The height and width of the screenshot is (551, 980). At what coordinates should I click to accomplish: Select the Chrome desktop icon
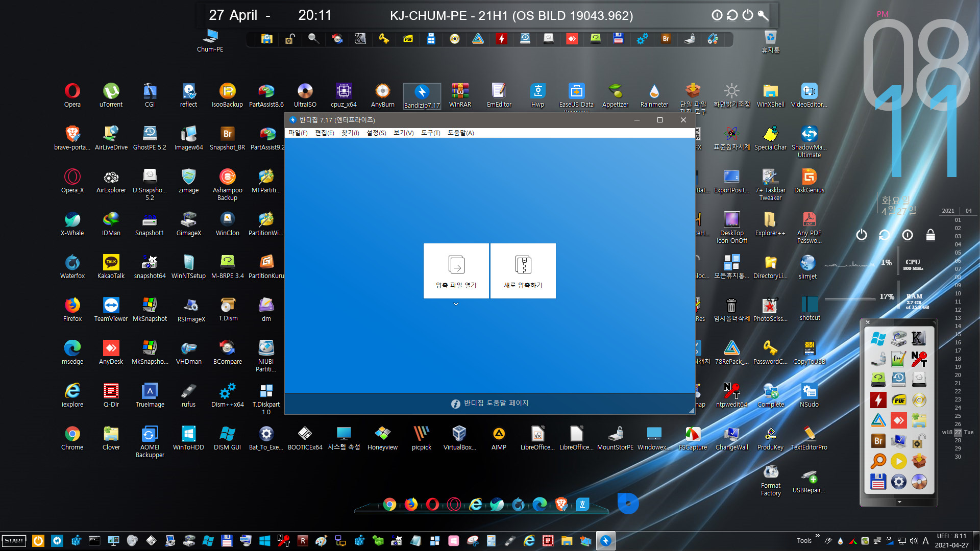72,438
